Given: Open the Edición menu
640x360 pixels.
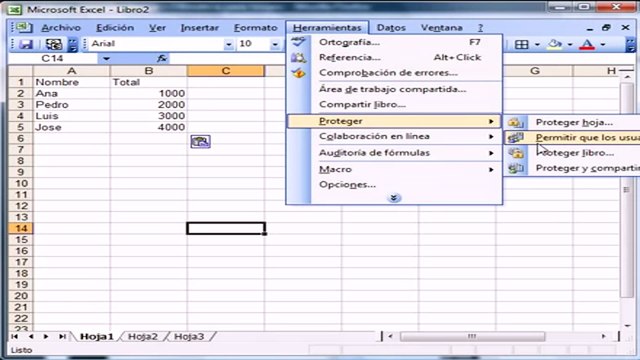Looking at the screenshot, I should pos(115,28).
